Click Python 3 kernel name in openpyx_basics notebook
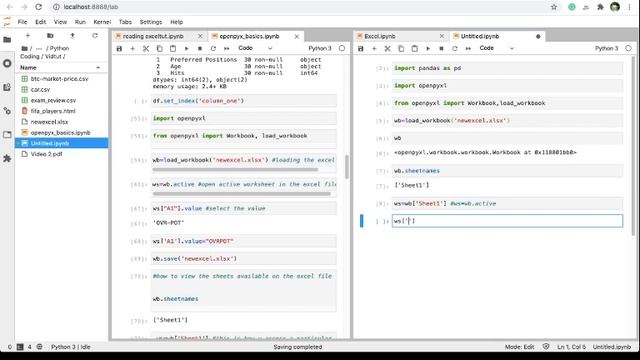 pos(320,48)
